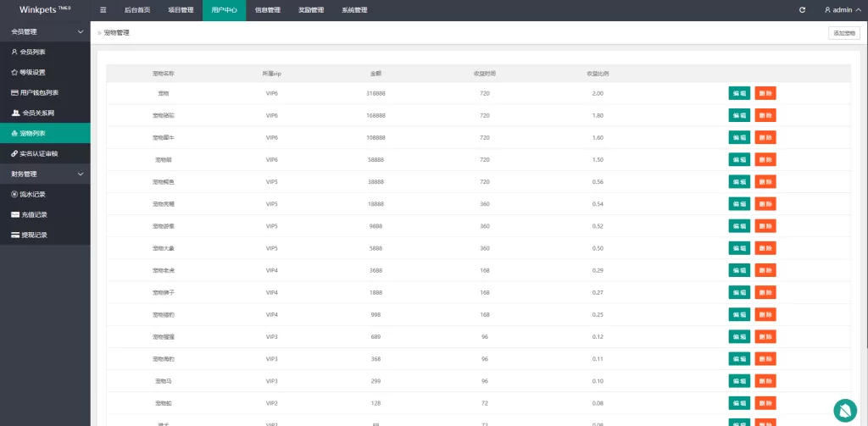Open 充值记录 in the sidebar
This screenshot has width=868, height=426.
click(34, 214)
